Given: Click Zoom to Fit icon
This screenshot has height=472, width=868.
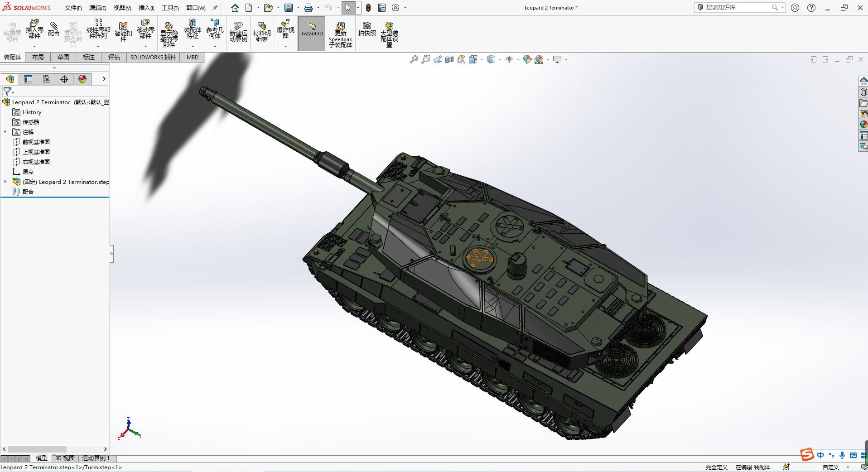Looking at the screenshot, I should 414,59.
